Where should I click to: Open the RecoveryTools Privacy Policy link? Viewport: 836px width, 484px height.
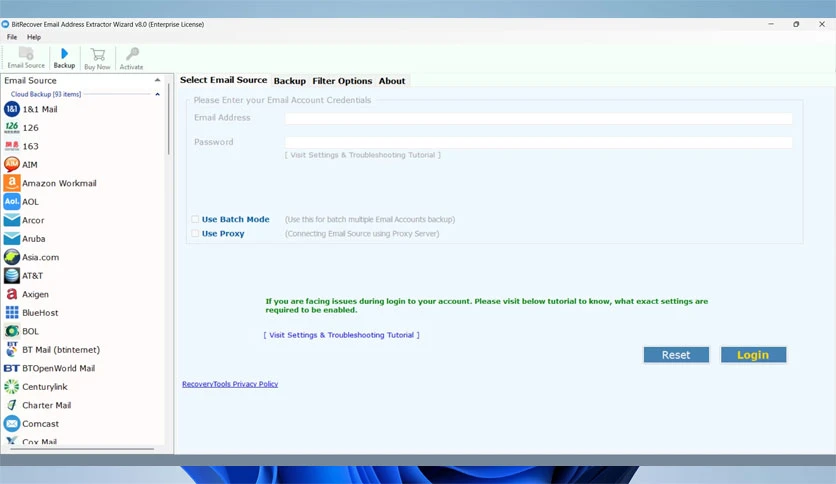pos(230,384)
